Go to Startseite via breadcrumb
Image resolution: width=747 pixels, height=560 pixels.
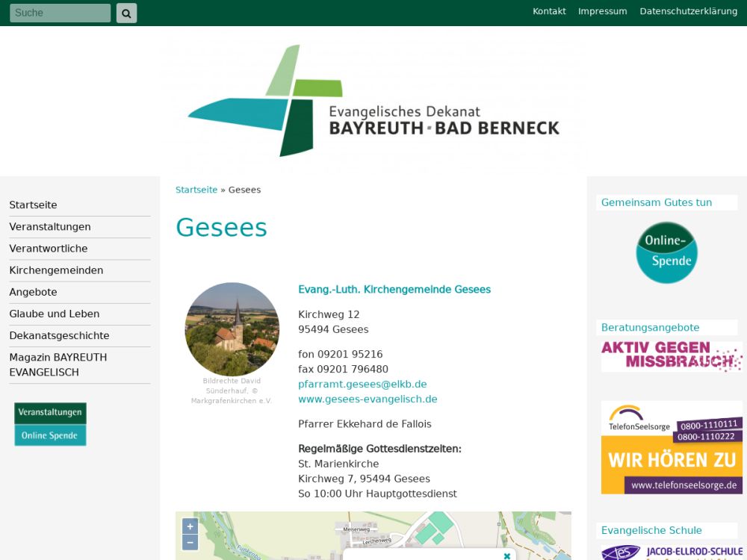196,190
